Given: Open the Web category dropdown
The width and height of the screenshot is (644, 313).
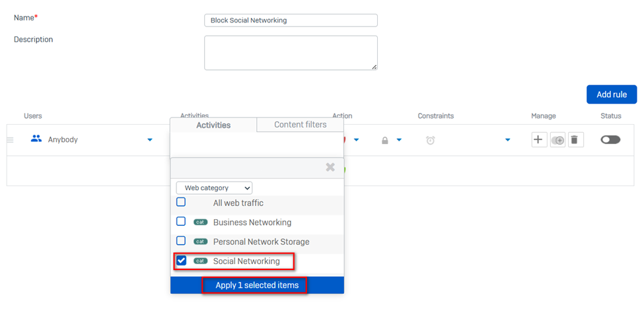Looking at the screenshot, I should coord(214,188).
